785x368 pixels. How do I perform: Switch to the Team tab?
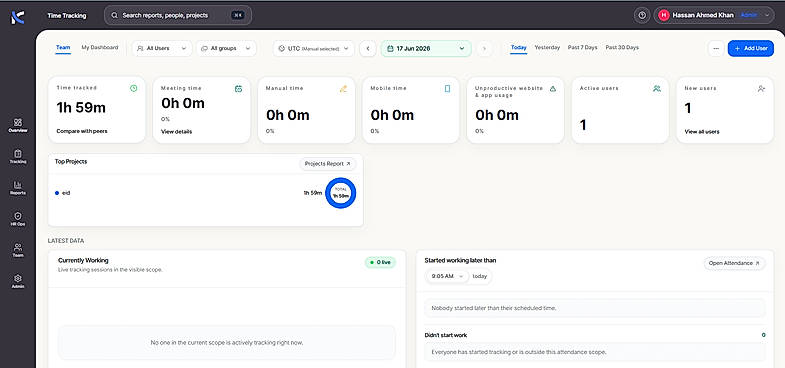[63, 48]
